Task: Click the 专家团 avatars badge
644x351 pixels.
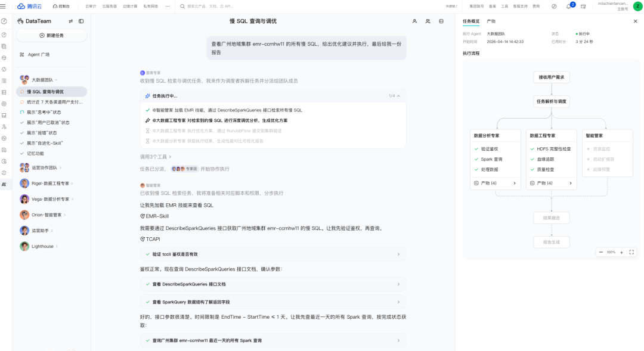Action: pos(184,169)
